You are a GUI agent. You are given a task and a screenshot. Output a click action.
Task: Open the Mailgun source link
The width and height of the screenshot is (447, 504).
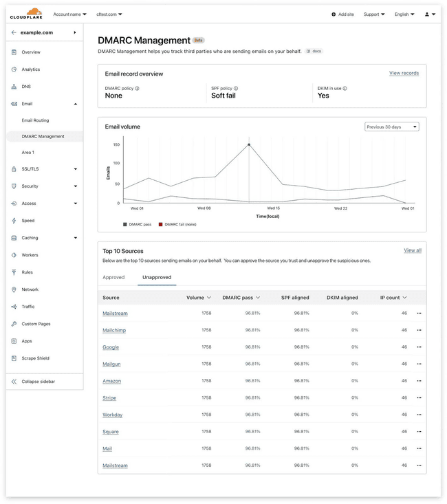tap(112, 364)
